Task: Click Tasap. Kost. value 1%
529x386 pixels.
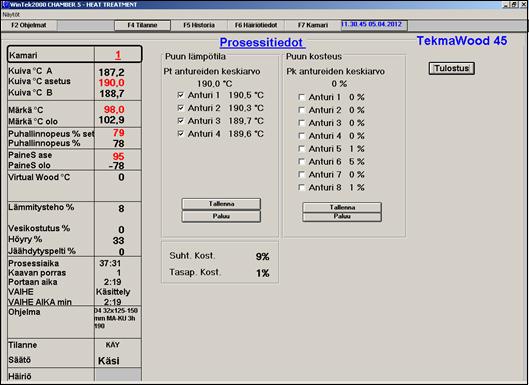Action: pyautogui.click(x=262, y=273)
